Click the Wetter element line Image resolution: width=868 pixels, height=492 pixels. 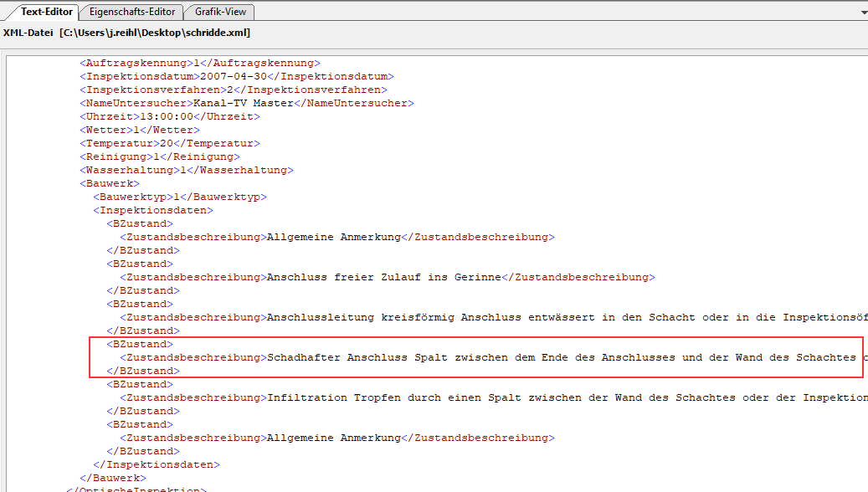click(140, 130)
